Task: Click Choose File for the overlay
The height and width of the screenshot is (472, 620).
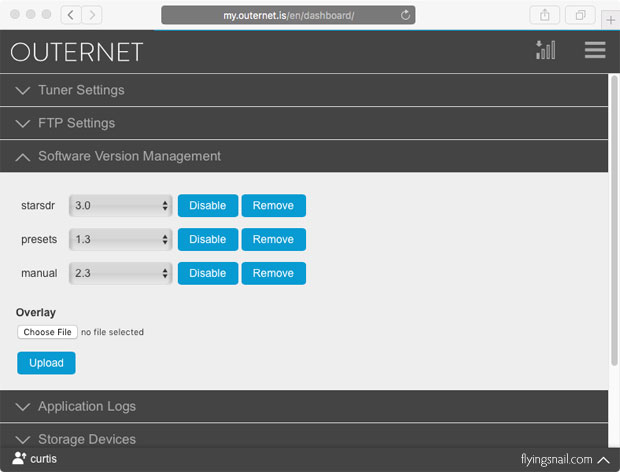Action: point(47,332)
